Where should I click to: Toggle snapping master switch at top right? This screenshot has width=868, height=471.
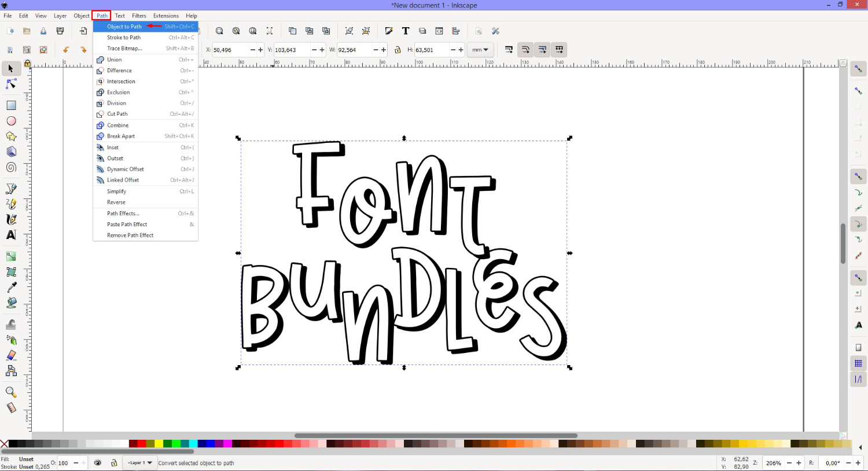pos(858,69)
